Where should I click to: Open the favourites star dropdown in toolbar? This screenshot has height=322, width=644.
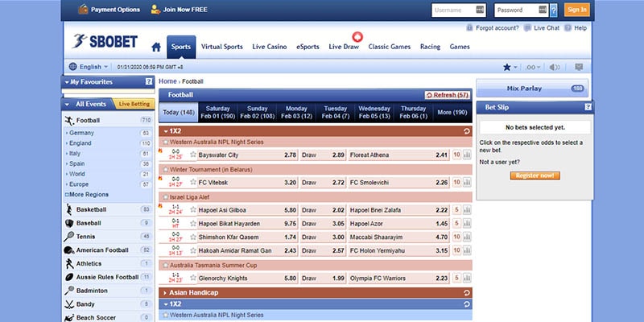pos(510,67)
